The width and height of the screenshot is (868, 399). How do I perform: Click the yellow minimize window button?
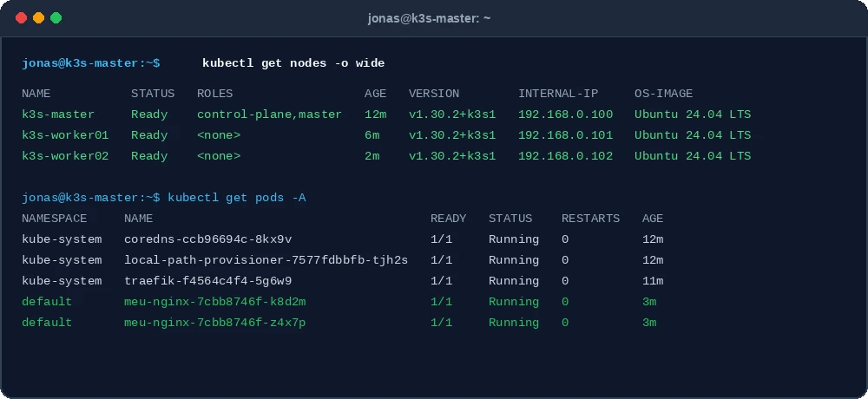38,18
